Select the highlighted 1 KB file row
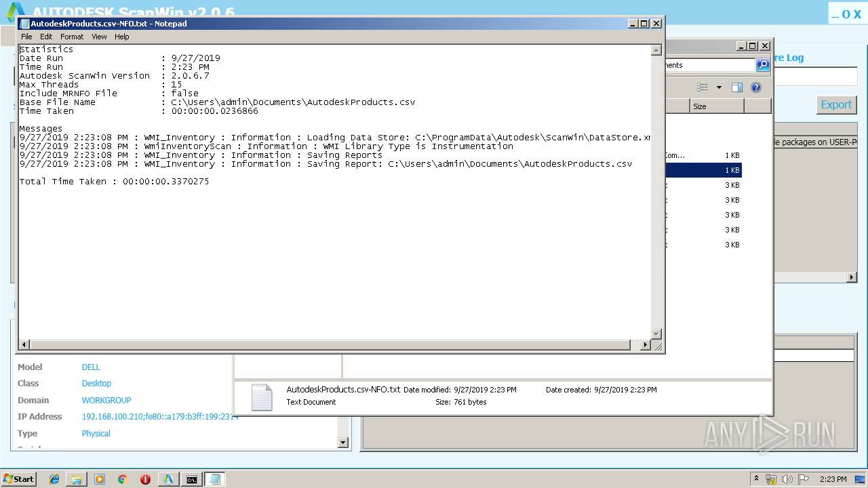This screenshot has height=488, width=868. tap(703, 170)
